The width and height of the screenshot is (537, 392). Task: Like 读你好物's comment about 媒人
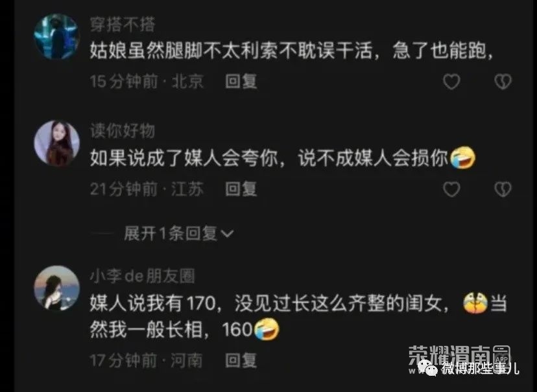tap(451, 189)
